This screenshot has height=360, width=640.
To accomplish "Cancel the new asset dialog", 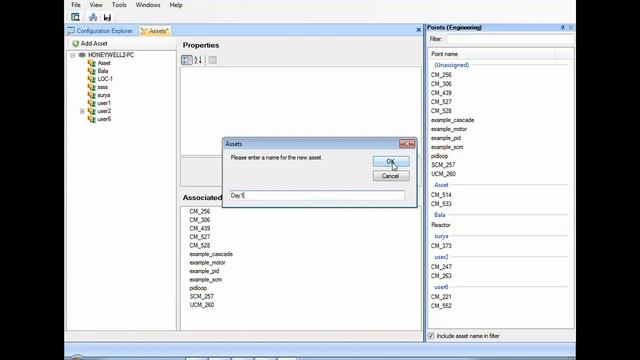I will tap(391, 176).
